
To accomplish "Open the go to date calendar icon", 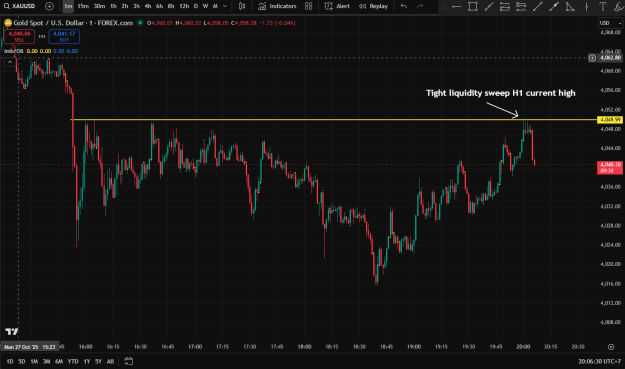I will pyautogui.click(x=128, y=361).
